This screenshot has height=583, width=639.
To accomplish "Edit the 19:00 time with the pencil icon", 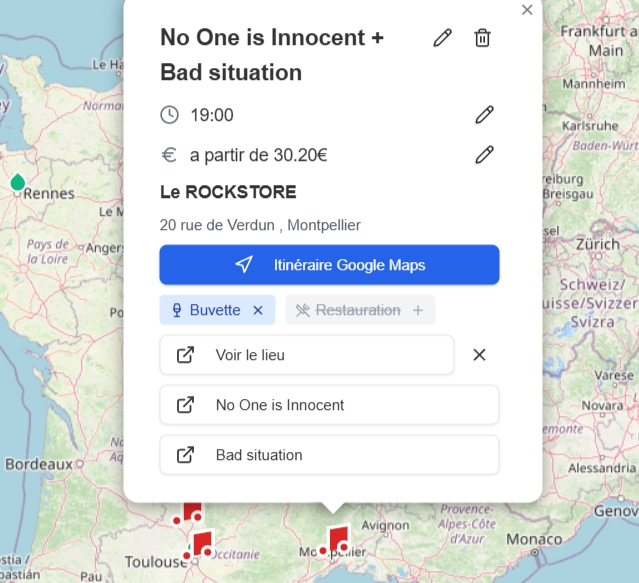I will click(x=485, y=115).
